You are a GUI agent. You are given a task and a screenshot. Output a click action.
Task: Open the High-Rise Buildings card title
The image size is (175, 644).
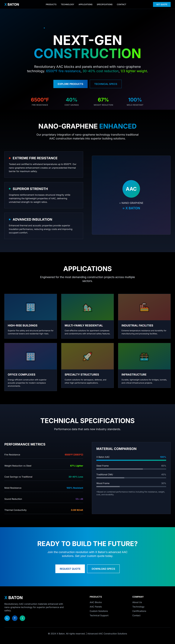23,325
